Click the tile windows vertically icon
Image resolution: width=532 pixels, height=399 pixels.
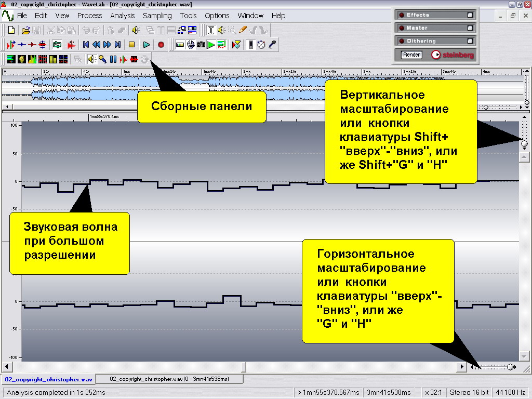[161, 30]
